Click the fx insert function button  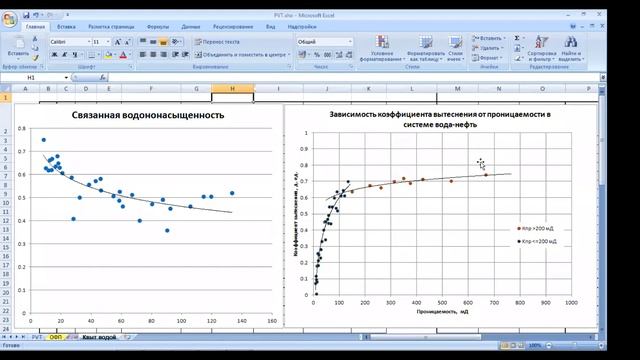102,77
